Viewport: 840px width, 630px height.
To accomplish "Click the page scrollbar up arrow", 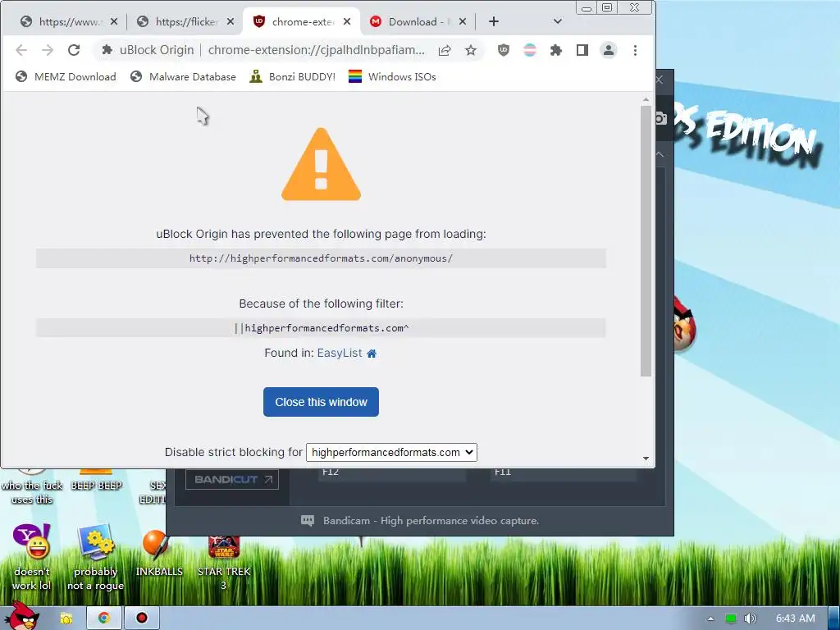I will tap(646, 99).
